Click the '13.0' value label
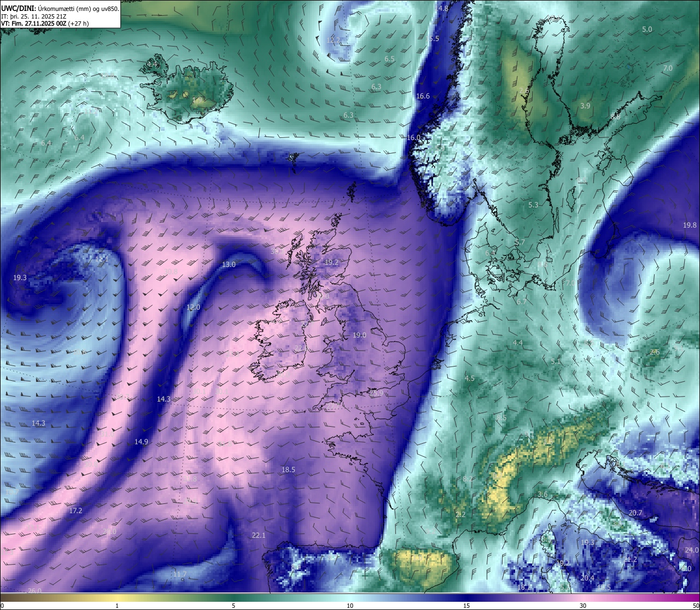700x610 pixels. point(229,264)
